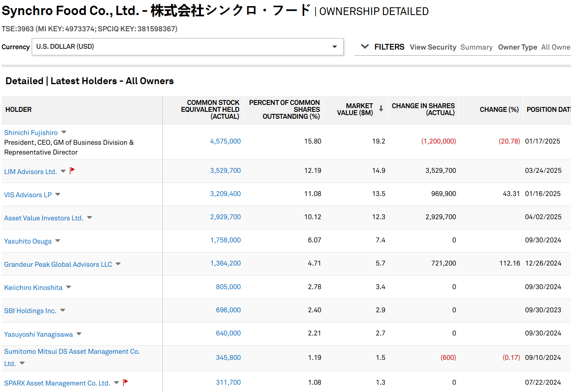Click the (20.78) change percent cell
This screenshot has width=571, height=392.
509,141
